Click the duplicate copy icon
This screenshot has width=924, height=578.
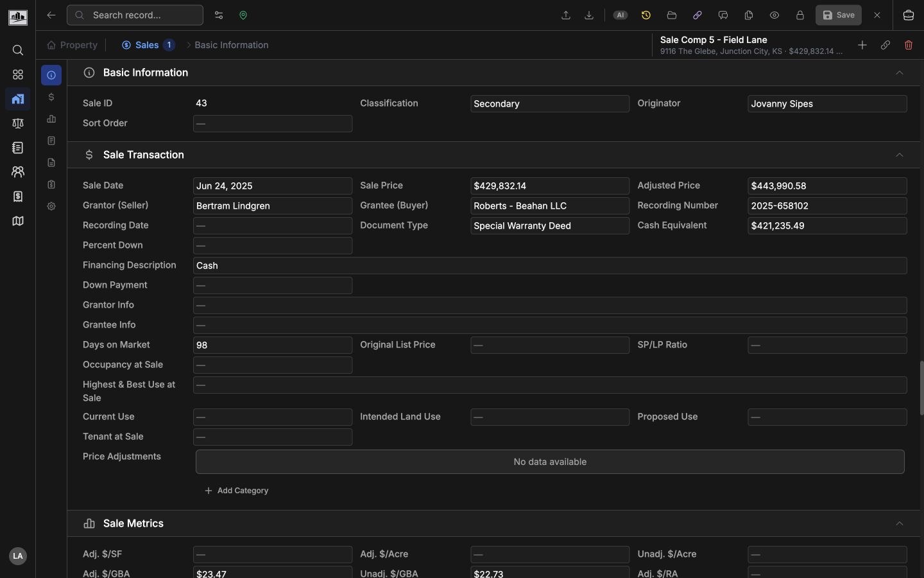click(x=749, y=15)
